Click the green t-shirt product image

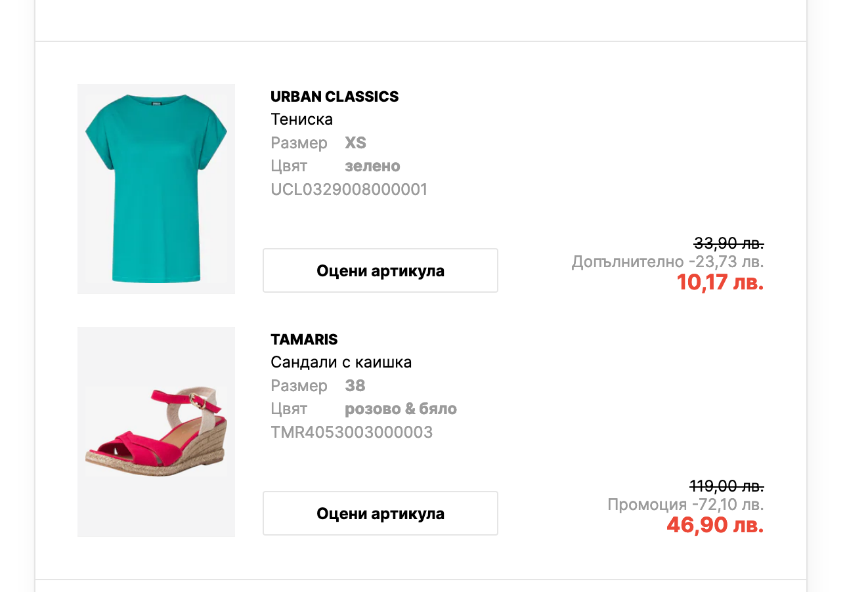tap(156, 189)
